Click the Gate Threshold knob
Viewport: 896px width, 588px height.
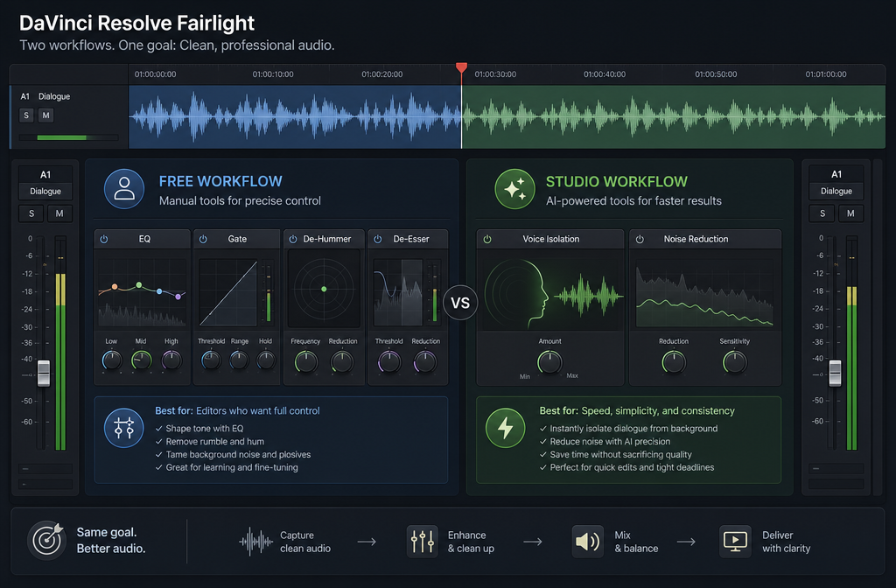click(211, 360)
